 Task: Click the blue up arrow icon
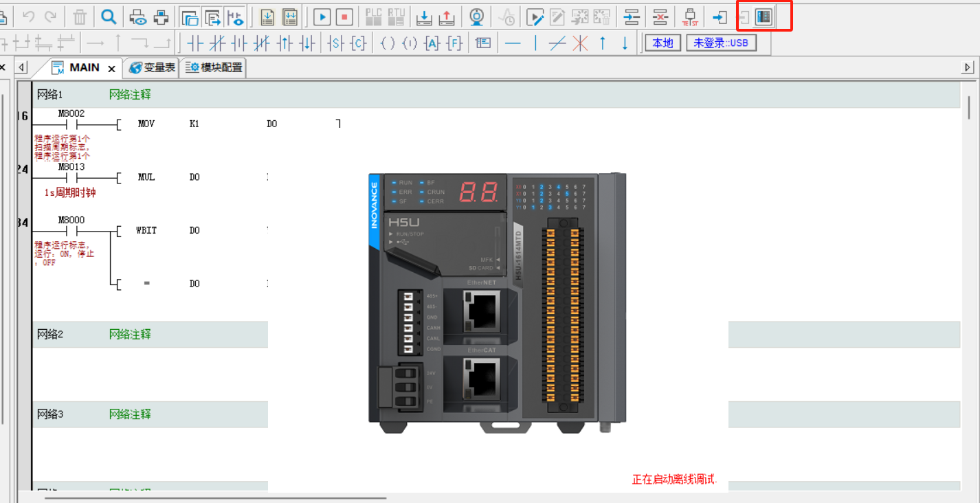click(603, 43)
